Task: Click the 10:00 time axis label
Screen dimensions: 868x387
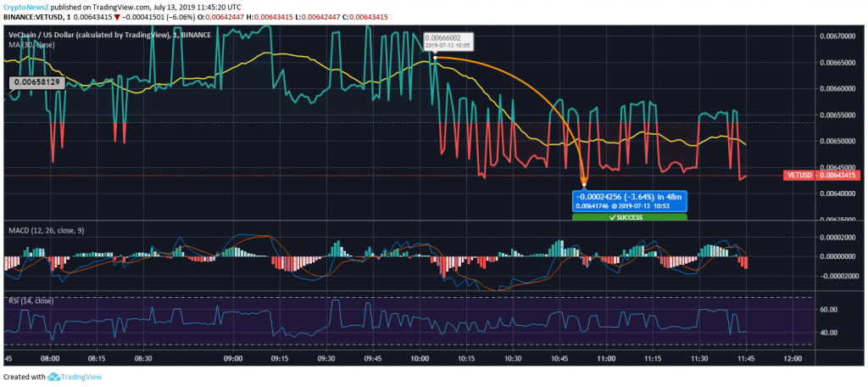Action: click(x=420, y=359)
